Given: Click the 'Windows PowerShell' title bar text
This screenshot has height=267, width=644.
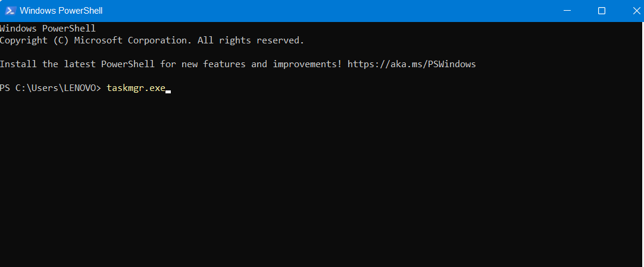Looking at the screenshot, I should click(61, 11).
